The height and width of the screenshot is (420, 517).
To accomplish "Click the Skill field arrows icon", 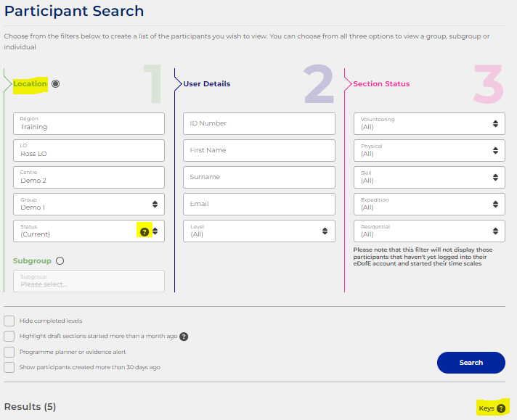I will 495,178.
